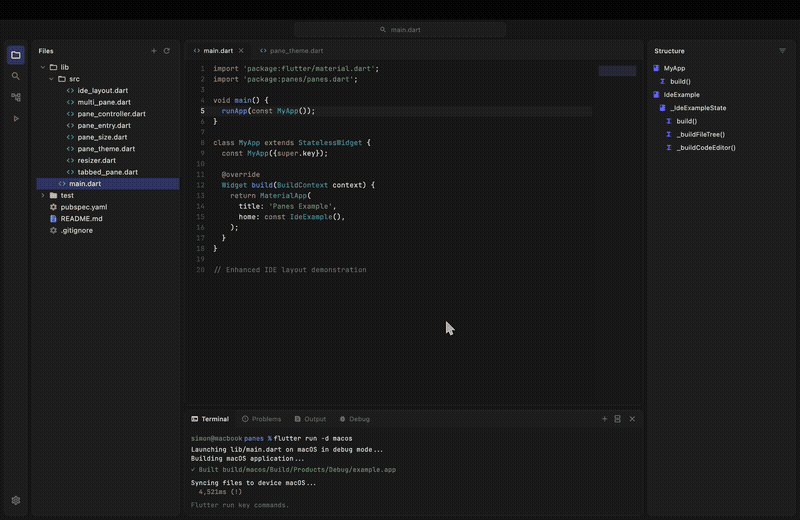Collapse the lib folder
Screen dimensions: 800x520
pos(43,67)
